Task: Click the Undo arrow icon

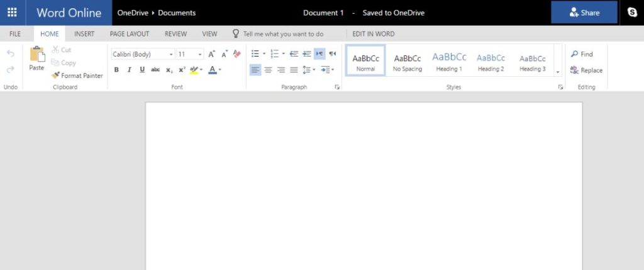Action: [10, 54]
